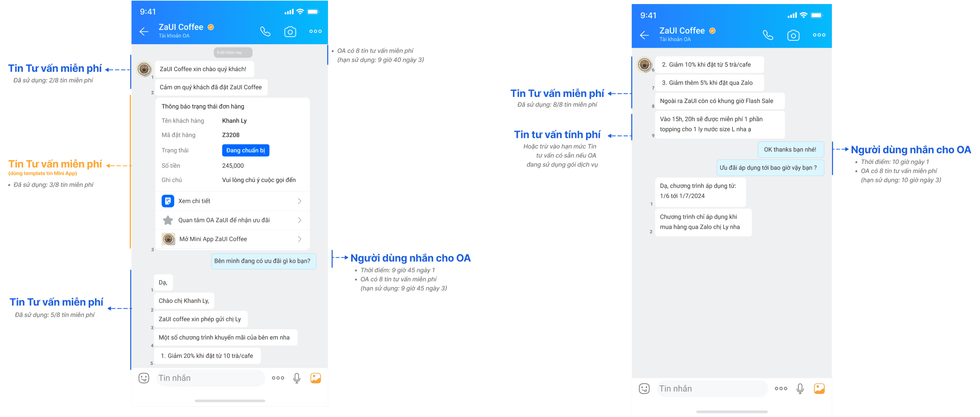Open the three-dot menu in right phone header
The image size is (980, 417).
click(x=819, y=35)
